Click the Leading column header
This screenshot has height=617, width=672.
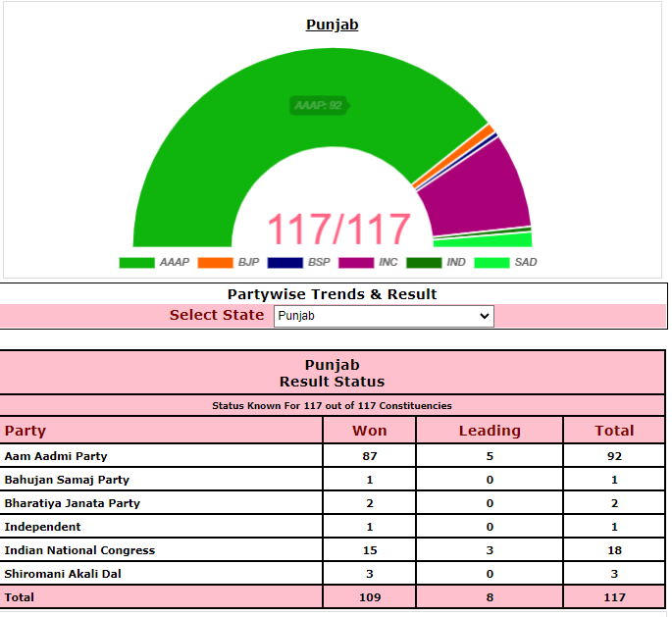tap(490, 431)
